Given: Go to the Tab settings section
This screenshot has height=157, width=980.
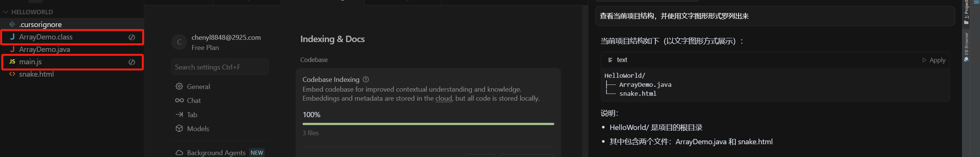Looking at the screenshot, I should coord(192,115).
